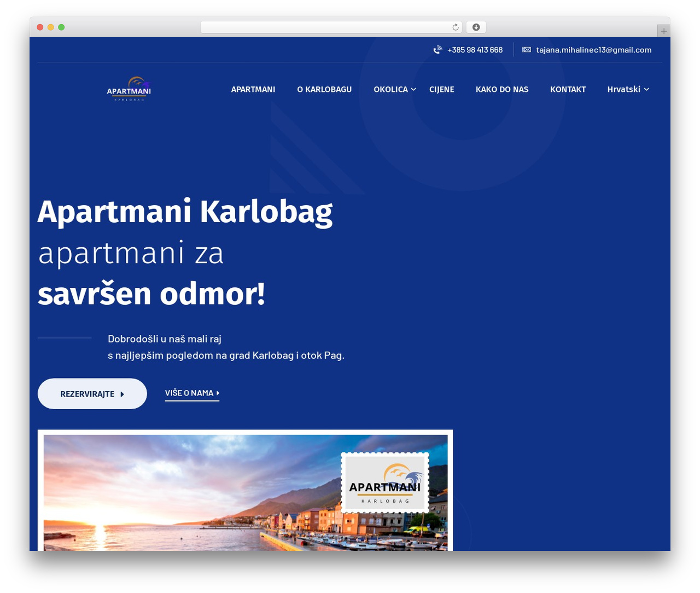Open the Hrvatski language dropdown
Image resolution: width=700 pixels, height=593 pixels.
coord(628,89)
